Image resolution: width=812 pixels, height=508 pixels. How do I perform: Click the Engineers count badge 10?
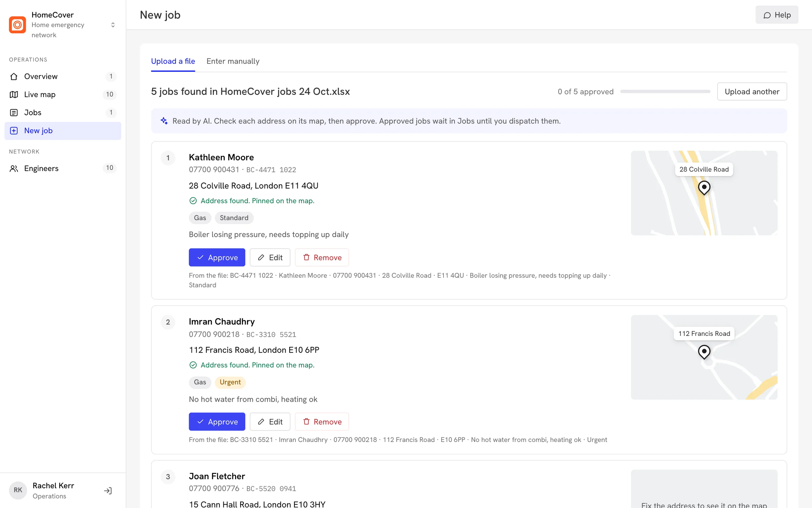110,168
